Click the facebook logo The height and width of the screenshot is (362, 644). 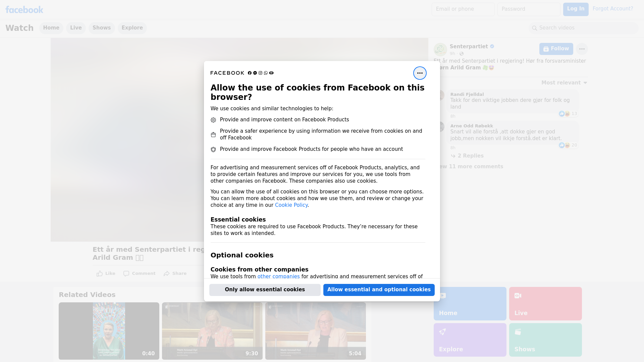click(x=24, y=10)
